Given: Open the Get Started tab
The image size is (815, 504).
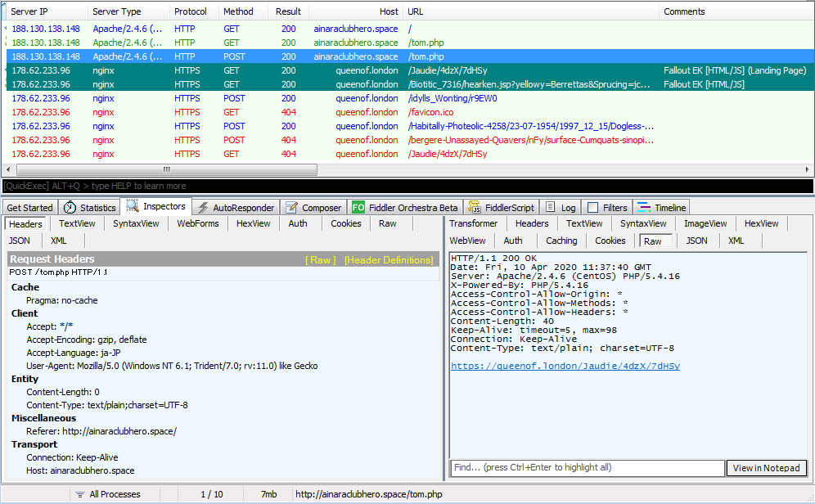Looking at the screenshot, I should tap(29, 207).
